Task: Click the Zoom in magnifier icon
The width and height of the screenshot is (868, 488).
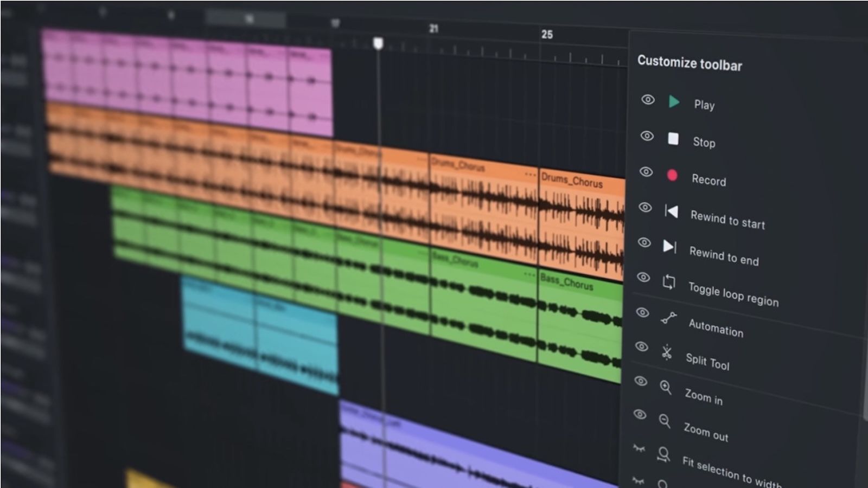Action: coord(666,387)
